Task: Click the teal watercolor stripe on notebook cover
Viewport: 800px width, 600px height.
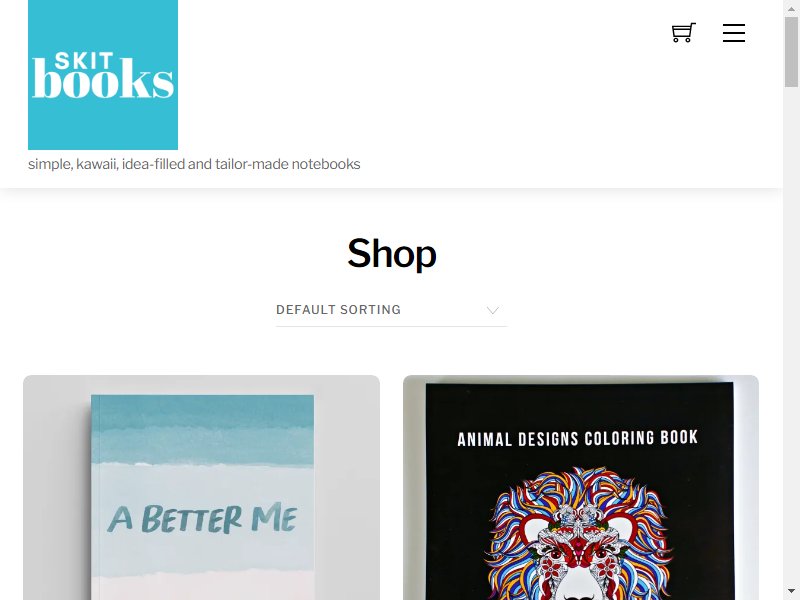Action: (203, 429)
